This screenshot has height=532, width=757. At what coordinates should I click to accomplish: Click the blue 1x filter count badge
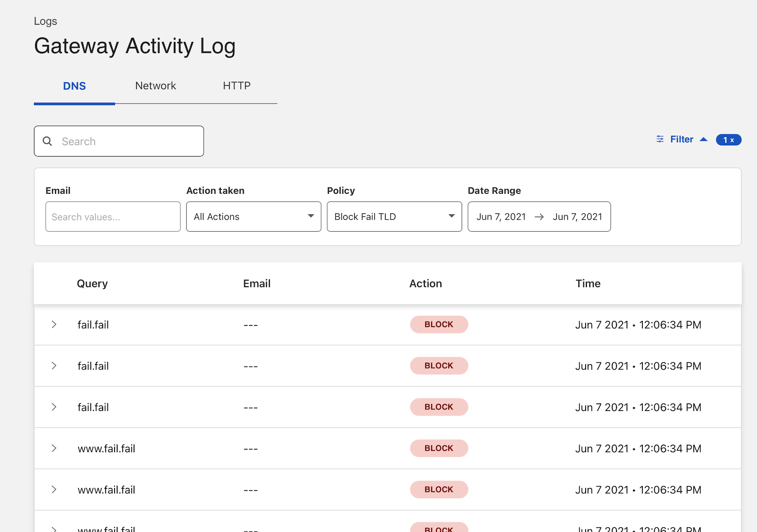pyautogui.click(x=729, y=140)
